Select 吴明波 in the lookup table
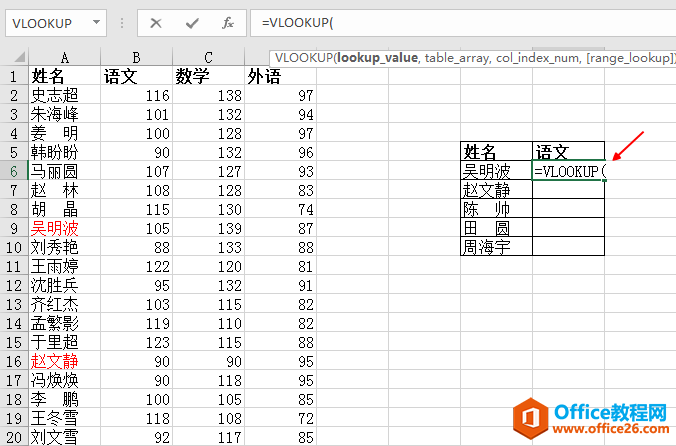The image size is (676, 446). (496, 171)
